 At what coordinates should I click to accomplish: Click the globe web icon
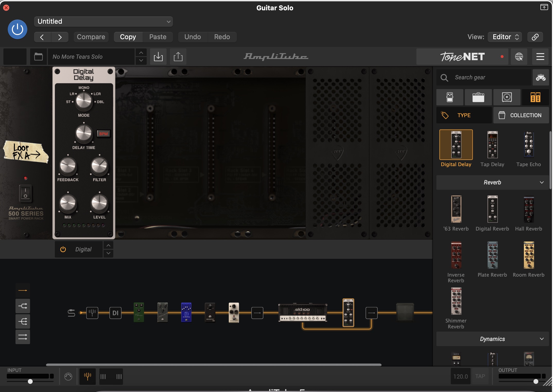519,57
